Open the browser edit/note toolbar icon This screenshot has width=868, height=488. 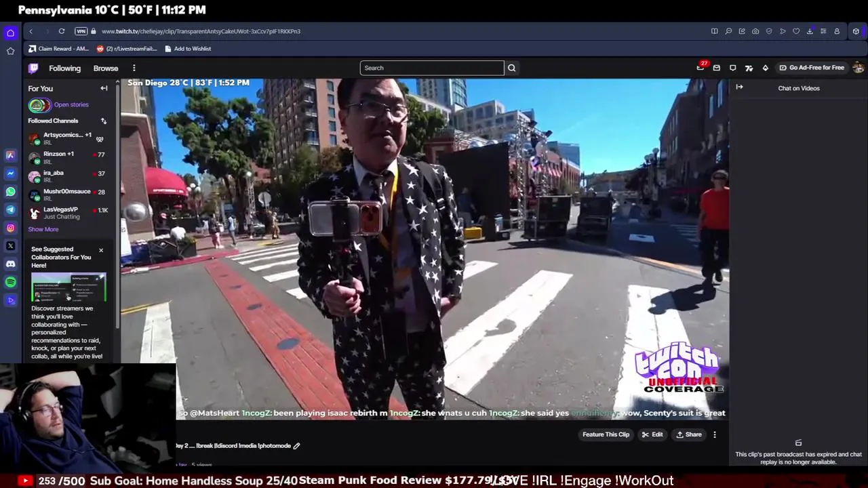742,31
